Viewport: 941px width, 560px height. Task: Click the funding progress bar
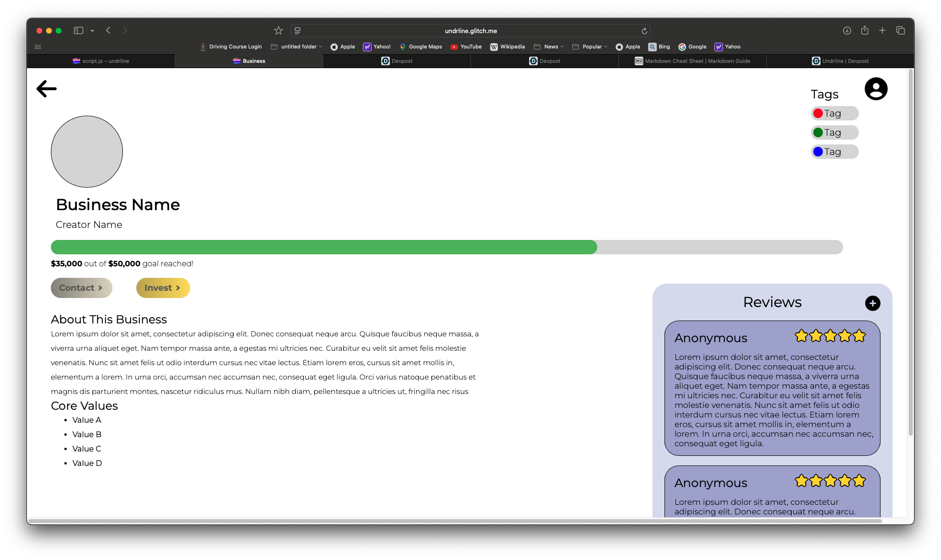coord(446,247)
